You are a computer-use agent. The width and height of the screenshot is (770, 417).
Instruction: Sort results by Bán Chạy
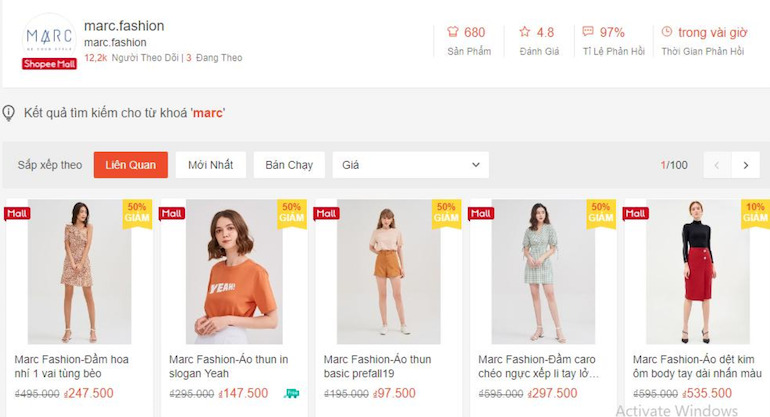289,165
